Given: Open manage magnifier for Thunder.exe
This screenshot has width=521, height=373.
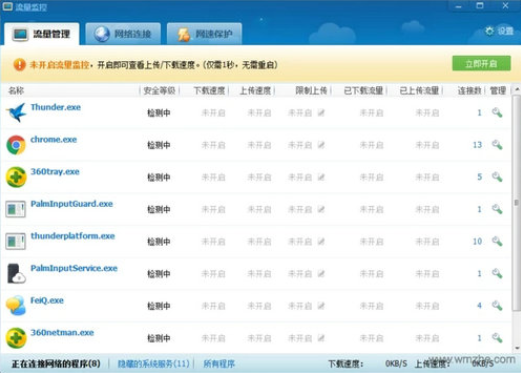Looking at the screenshot, I should click(497, 113).
